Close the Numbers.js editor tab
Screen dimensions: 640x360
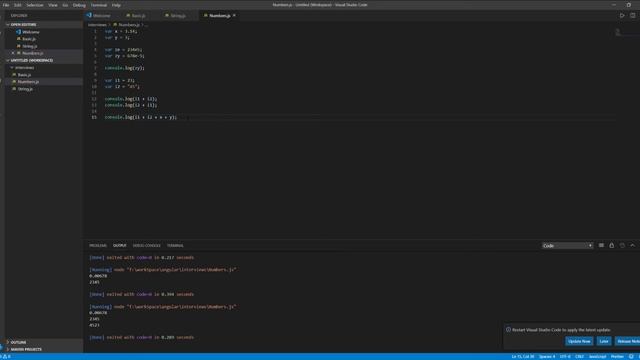(x=234, y=16)
